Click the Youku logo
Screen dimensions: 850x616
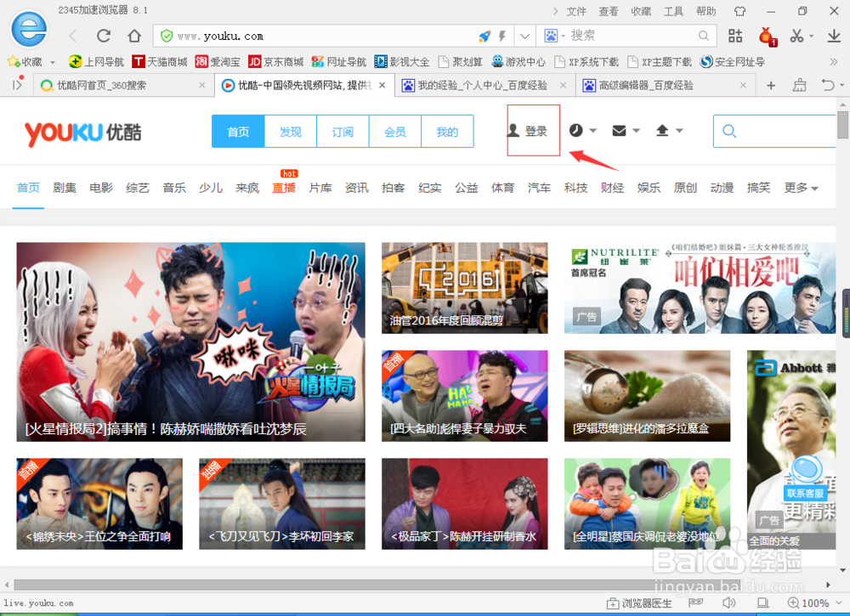[83, 133]
